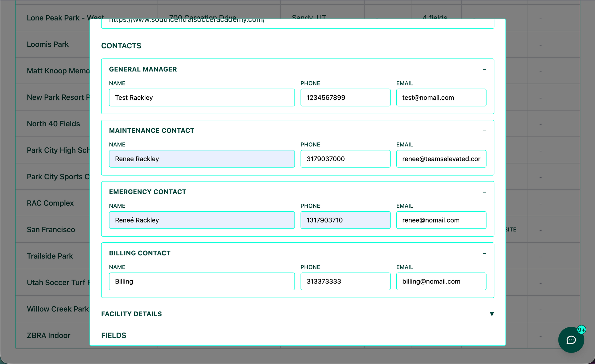Select Trailside Park in background list
The width and height of the screenshot is (595, 364).
(50, 256)
